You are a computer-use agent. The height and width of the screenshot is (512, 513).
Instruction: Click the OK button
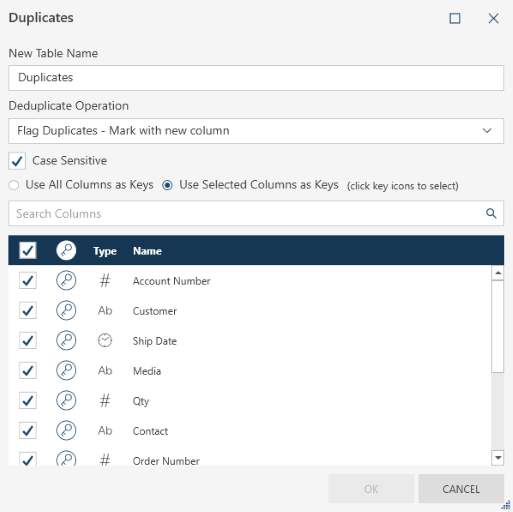coord(371,489)
